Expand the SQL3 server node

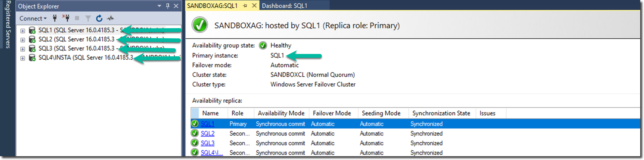coord(23,49)
